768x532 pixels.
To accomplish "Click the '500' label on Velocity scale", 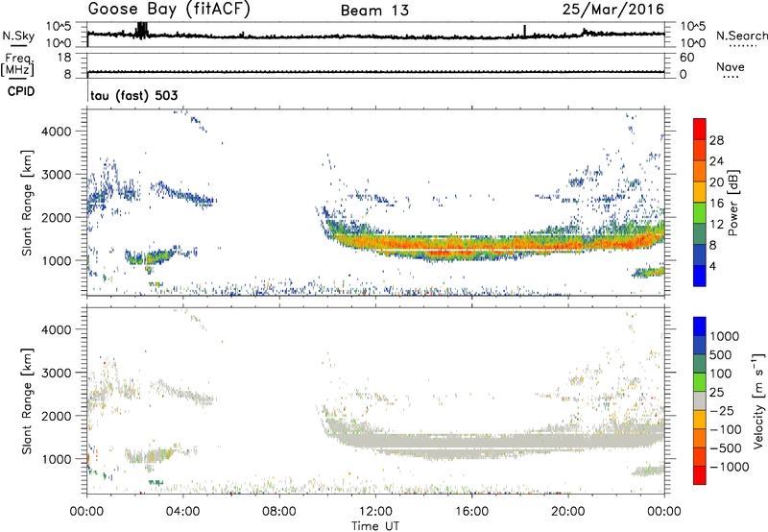I will click(721, 354).
